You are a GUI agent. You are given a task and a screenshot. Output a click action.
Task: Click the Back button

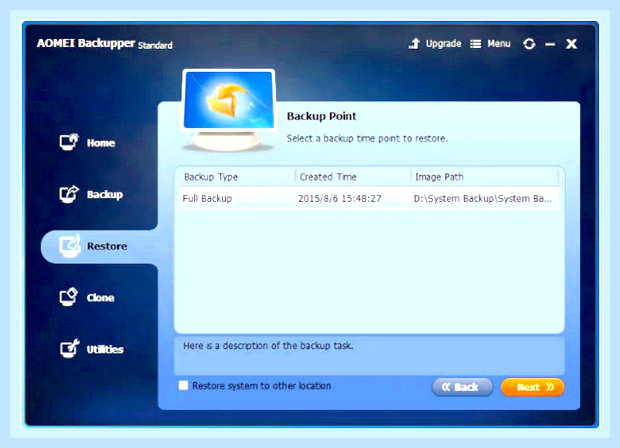(x=462, y=387)
